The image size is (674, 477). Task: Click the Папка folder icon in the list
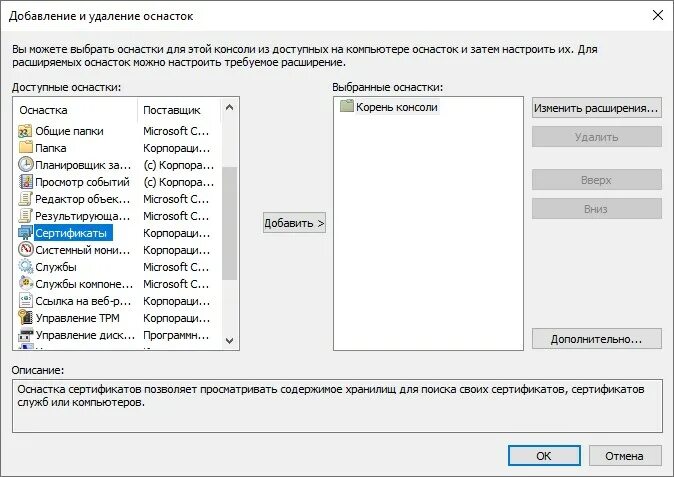coord(25,148)
